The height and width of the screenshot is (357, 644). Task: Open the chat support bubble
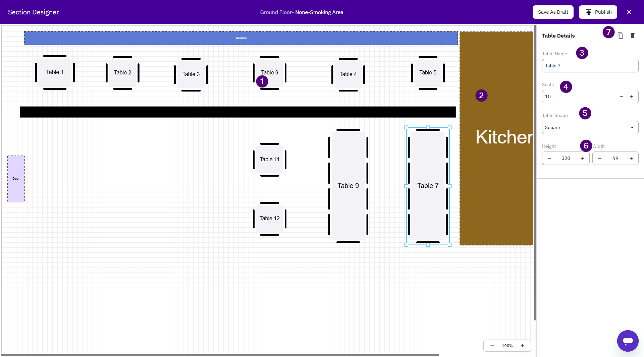click(x=628, y=341)
